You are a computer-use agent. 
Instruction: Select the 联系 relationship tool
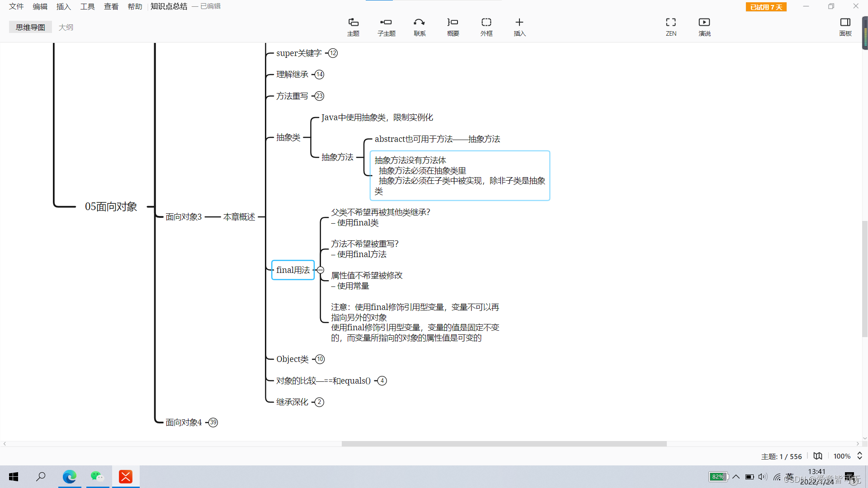420,27
